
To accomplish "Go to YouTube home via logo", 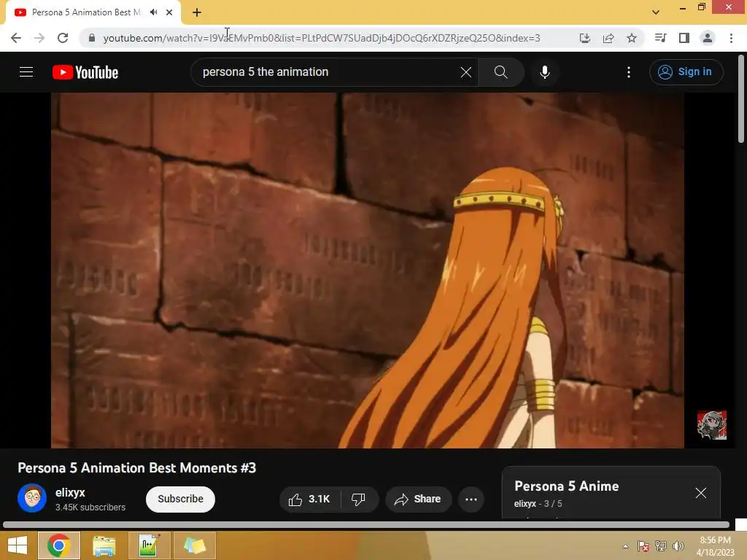I will [x=85, y=72].
